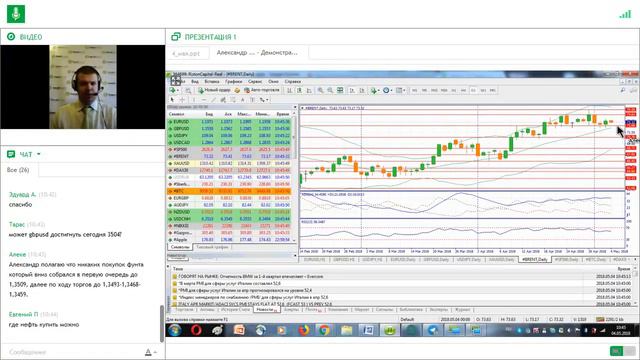The height and width of the screenshot is (360, 640).
Task: Expand arrows tool dropdown
Action: click(x=267, y=100)
